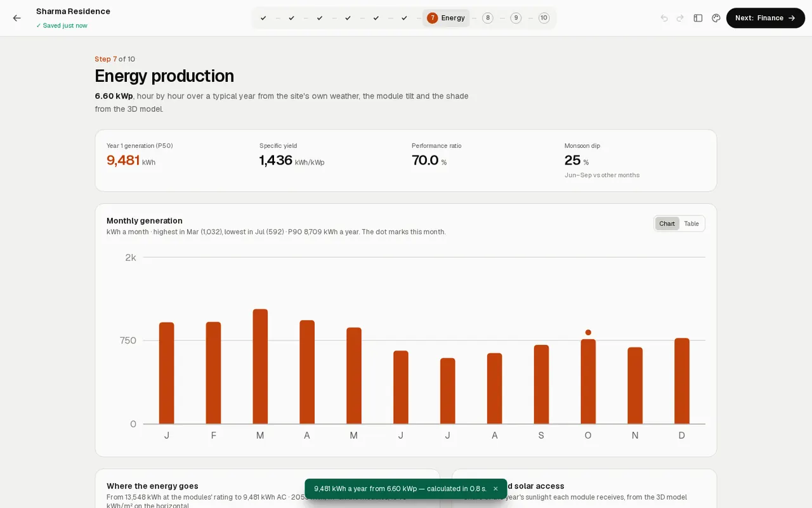Open completed step 3 checkmark in stepper
This screenshot has width=812, height=508.
(x=320, y=18)
